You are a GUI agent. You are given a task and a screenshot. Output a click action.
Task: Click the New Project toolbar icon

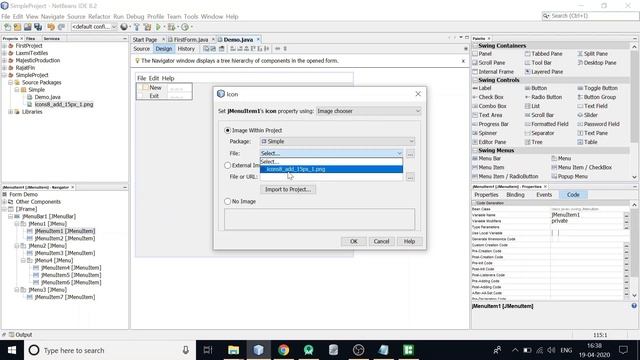click(x=17, y=27)
